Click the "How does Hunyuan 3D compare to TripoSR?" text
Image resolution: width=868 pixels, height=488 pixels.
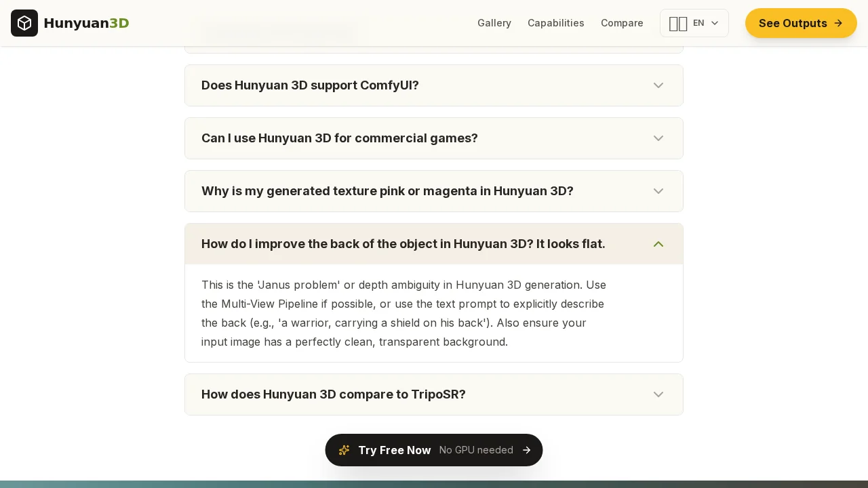[333, 394]
